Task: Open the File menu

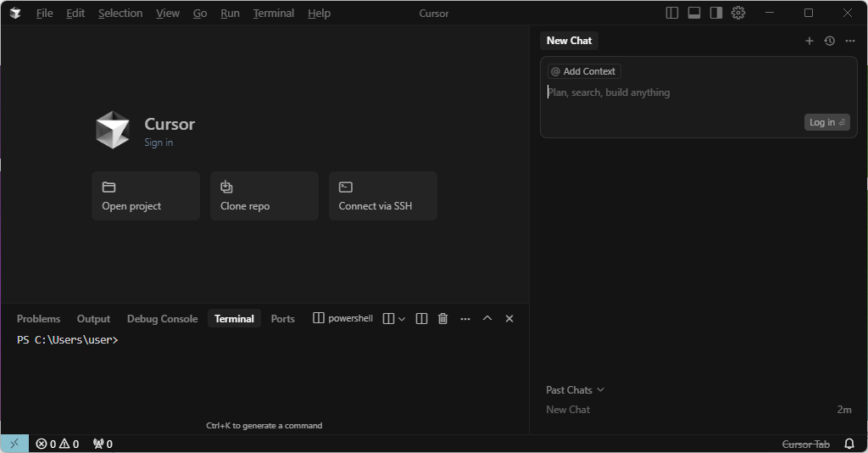Action: [45, 14]
